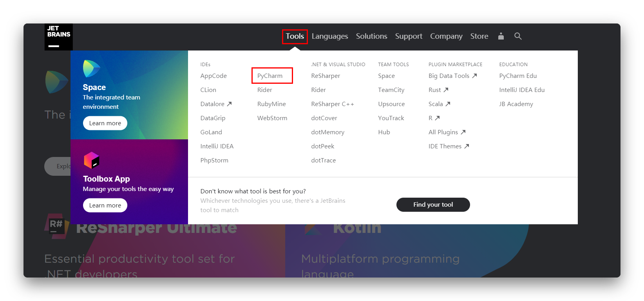Click the Space promo heading

[x=94, y=87]
